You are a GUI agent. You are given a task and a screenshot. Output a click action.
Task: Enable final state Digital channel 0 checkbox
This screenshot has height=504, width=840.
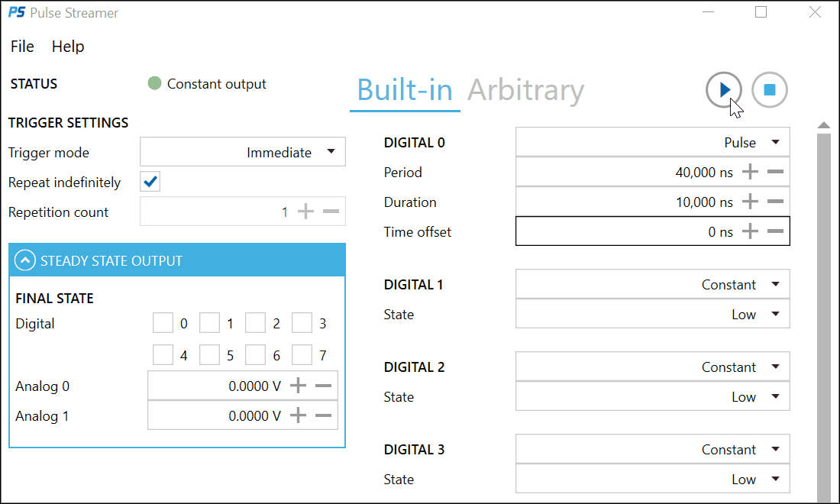pos(163,324)
